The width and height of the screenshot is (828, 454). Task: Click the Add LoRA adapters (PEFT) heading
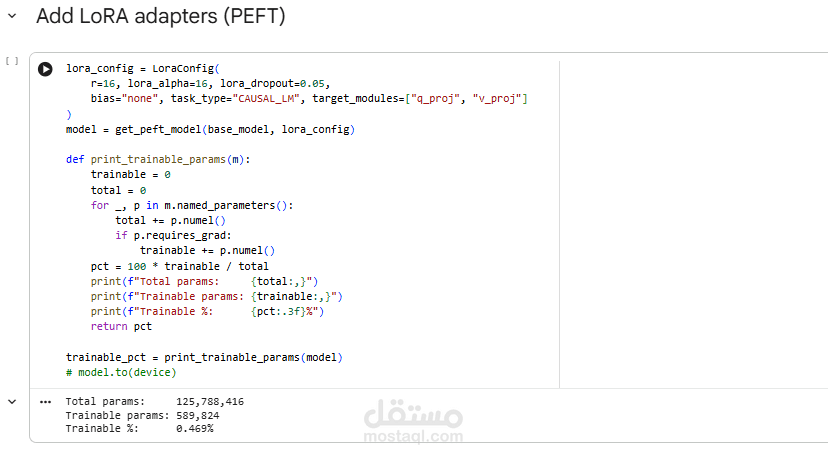160,17
